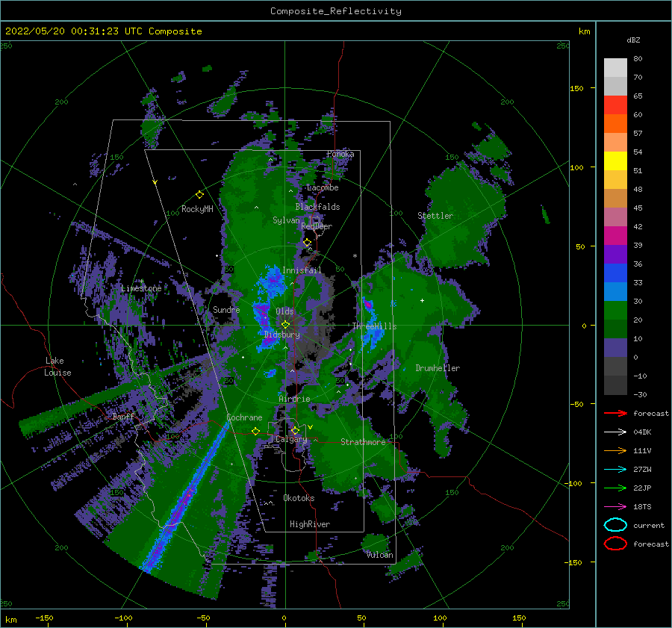Screen dimensions: 672x628
Task: Click the Didsbury city label
Action: (x=282, y=335)
